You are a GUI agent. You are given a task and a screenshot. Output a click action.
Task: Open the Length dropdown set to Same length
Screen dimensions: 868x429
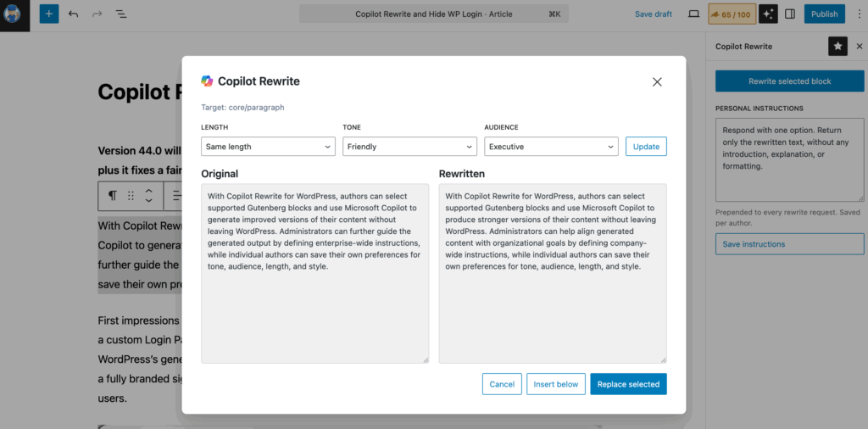point(268,147)
